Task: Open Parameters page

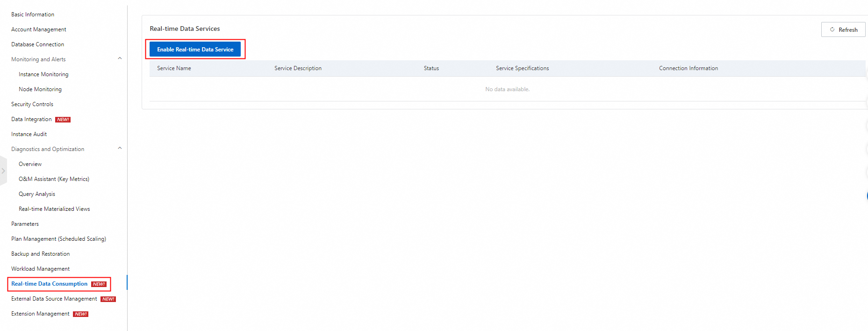Action: coord(25,224)
